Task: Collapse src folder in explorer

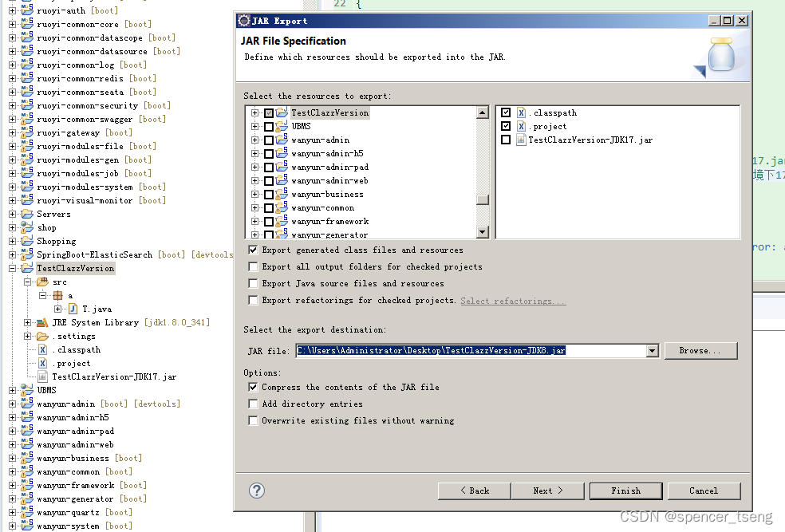Action: [28, 282]
